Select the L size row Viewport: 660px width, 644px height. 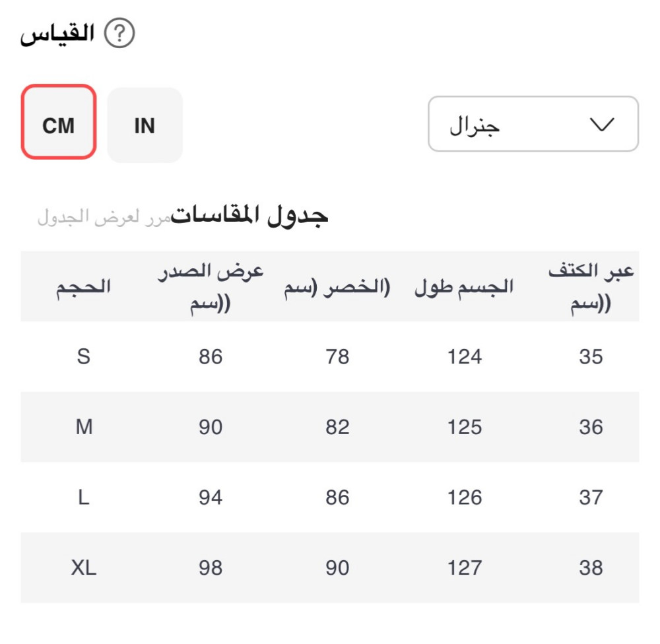pyautogui.click(x=83, y=498)
